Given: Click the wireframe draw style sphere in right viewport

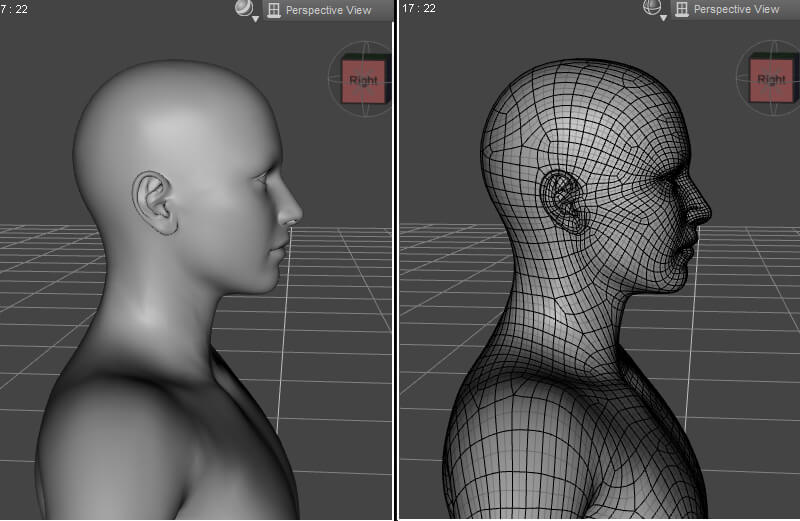Looking at the screenshot, I should (650, 8).
